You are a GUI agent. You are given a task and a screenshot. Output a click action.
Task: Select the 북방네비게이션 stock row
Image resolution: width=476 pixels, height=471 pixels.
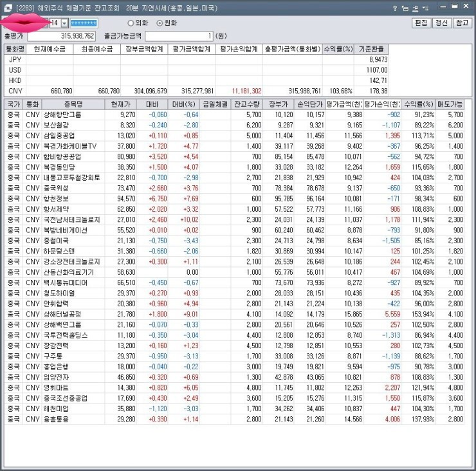[234, 230]
